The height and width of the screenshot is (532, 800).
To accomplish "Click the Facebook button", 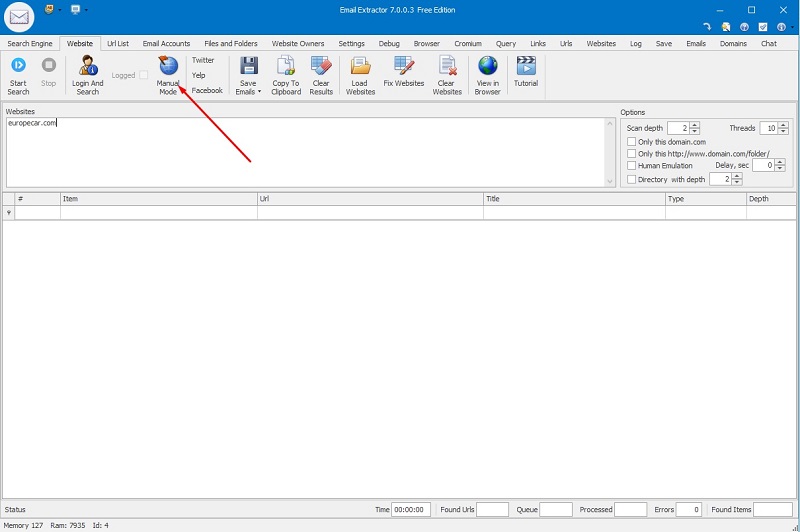I will coord(207,90).
